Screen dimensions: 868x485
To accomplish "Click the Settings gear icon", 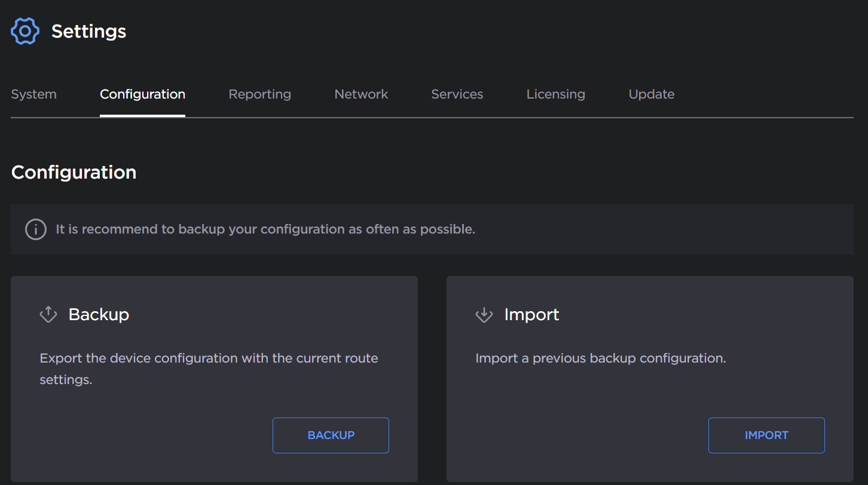I will (x=25, y=30).
